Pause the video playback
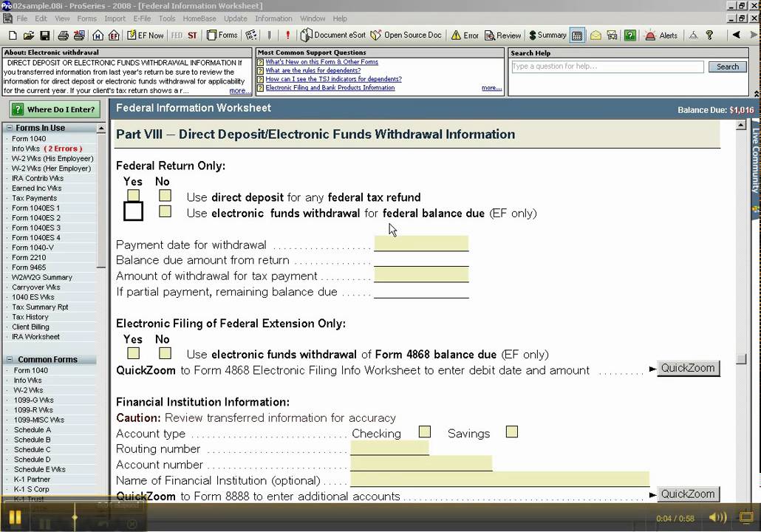Image resolution: width=761 pixels, height=532 pixels. pos(15,517)
